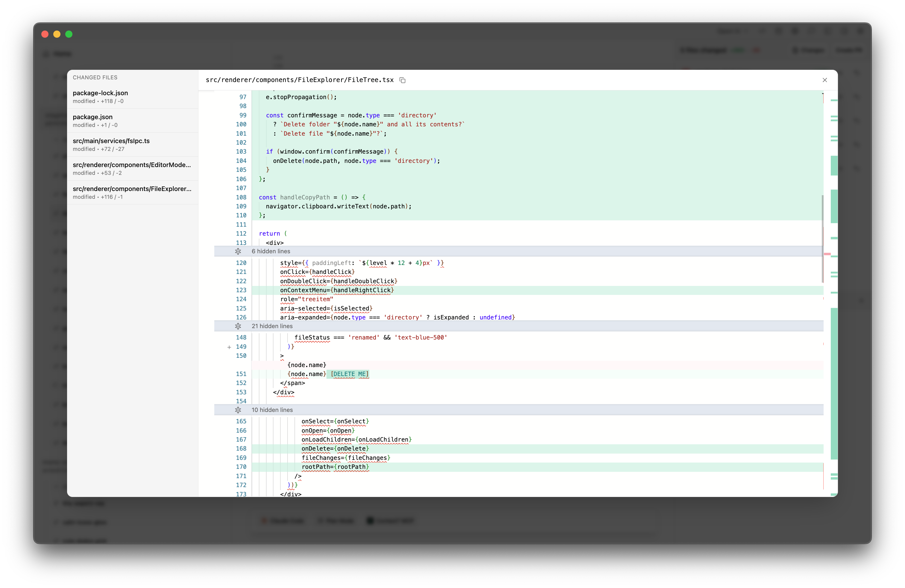Click the green full-screen window button
905x588 pixels.
(x=69, y=34)
